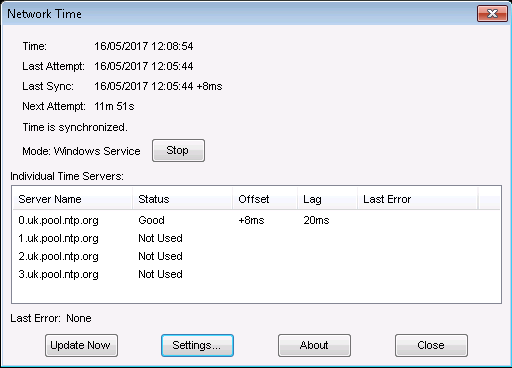Click the Not Used status for 3.uk.pool.ntp.org

point(161,274)
